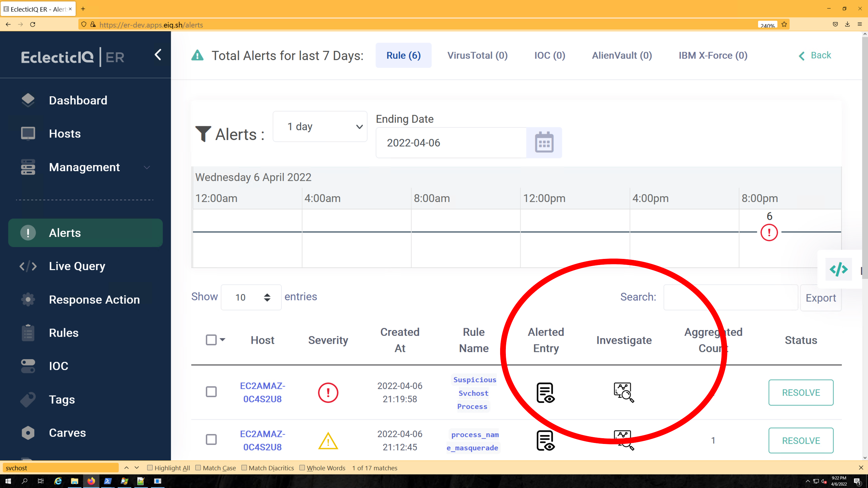View alerted entry for process_name_masquerade
The image size is (868, 488).
(546, 441)
